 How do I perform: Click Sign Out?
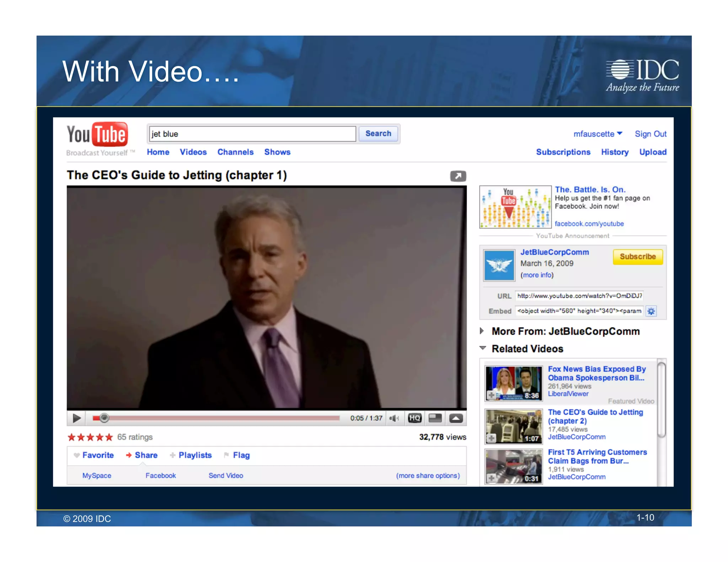pos(651,134)
